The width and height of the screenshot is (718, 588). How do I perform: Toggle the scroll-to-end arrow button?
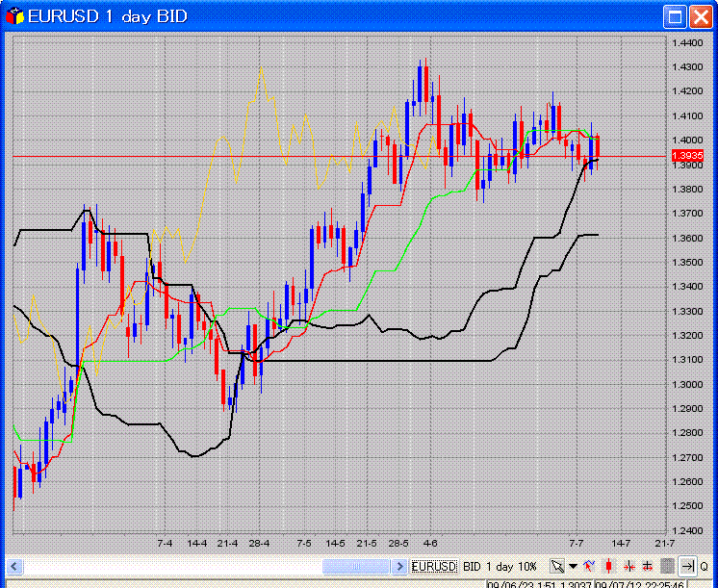(687, 566)
